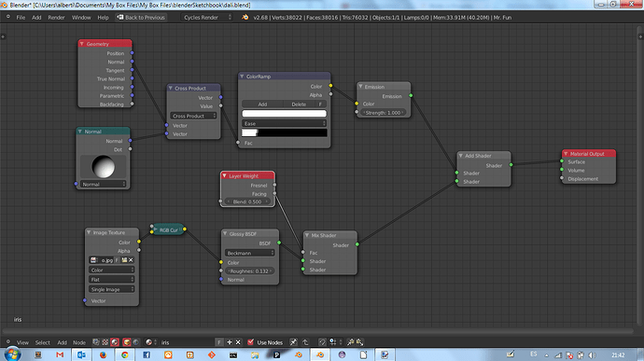
Task: Go to parent node tree icon
Action: (x=305, y=342)
